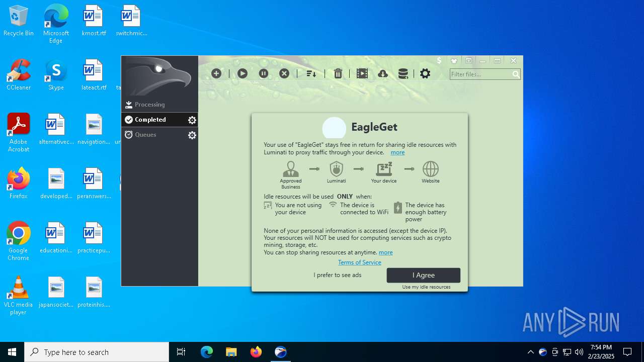Screen dimensions: 644x362
Task: Open CCleaner desktop shortcut
Action: click(x=19, y=75)
